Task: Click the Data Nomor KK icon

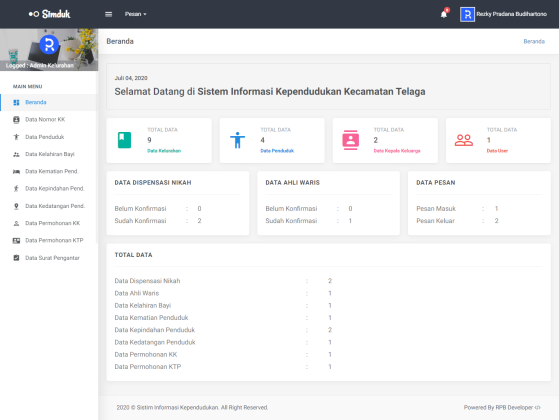Action: [16, 119]
